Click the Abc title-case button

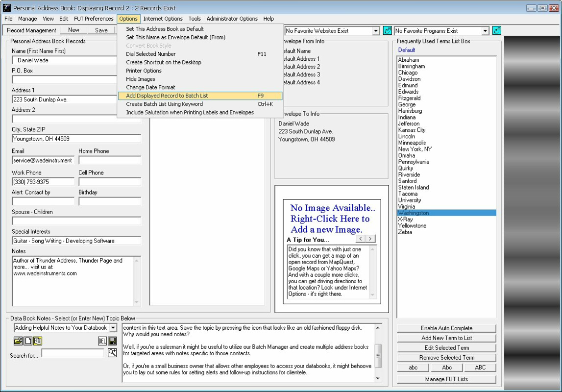(x=447, y=367)
